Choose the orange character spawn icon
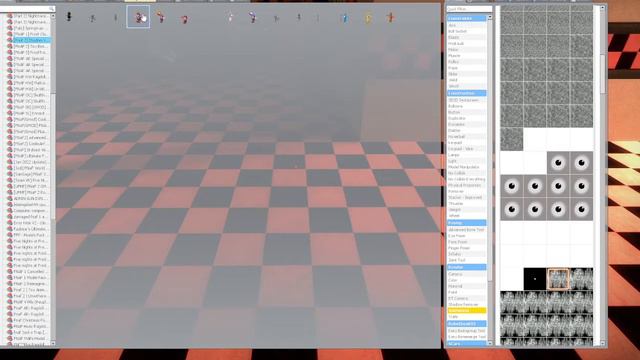 [x=391, y=17]
